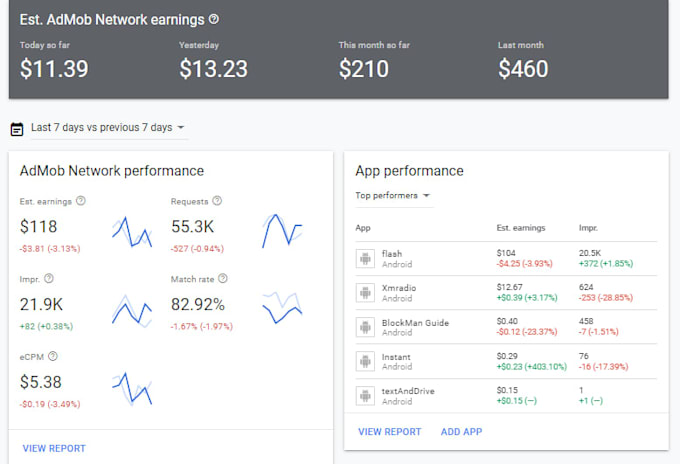Click help icon next to Requests metric
The height and width of the screenshot is (464, 680).
217,201
